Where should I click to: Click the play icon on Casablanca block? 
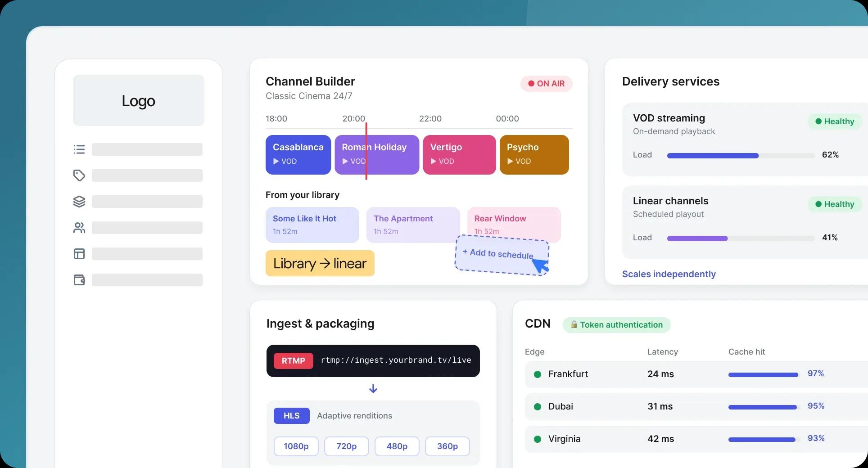pyautogui.click(x=276, y=161)
